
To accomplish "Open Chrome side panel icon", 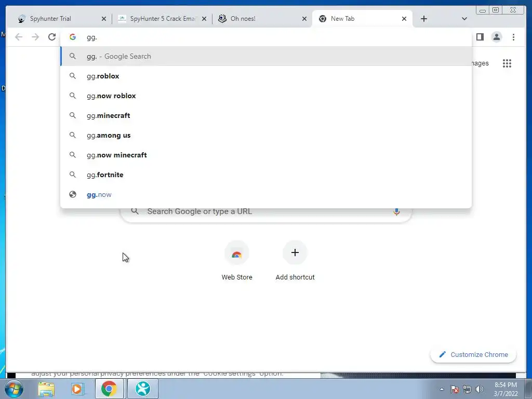I will (x=480, y=37).
